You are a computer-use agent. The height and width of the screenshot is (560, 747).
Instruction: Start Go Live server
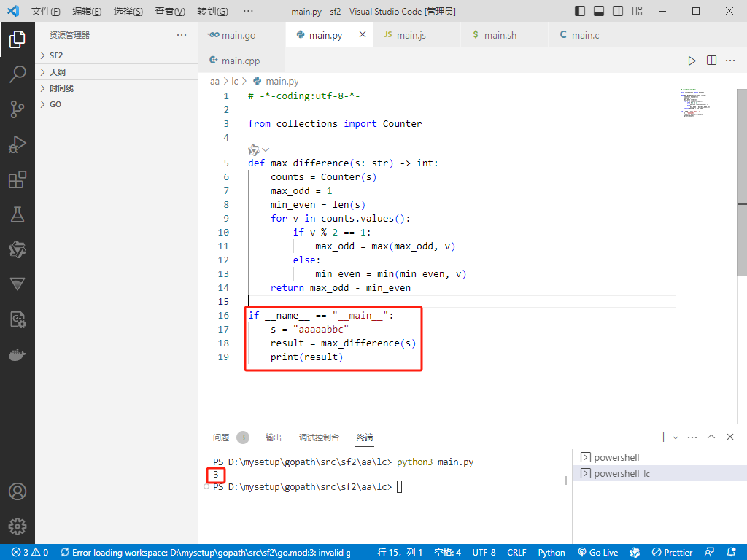[598, 553]
